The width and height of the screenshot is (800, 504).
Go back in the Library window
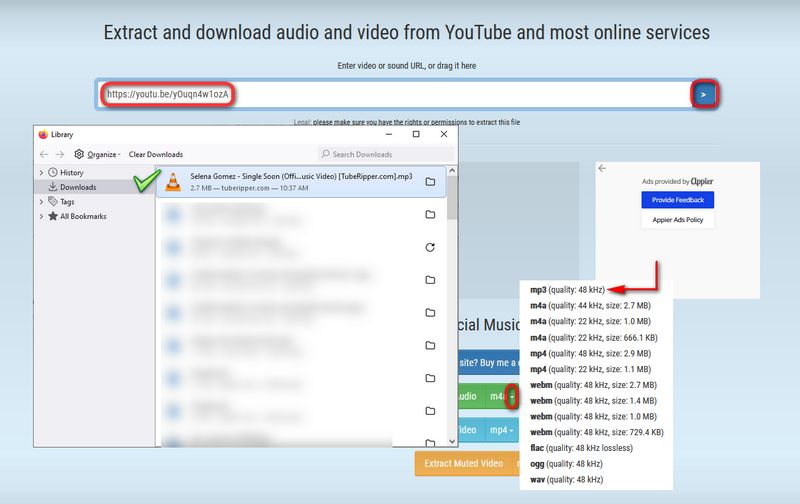point(44,154)
